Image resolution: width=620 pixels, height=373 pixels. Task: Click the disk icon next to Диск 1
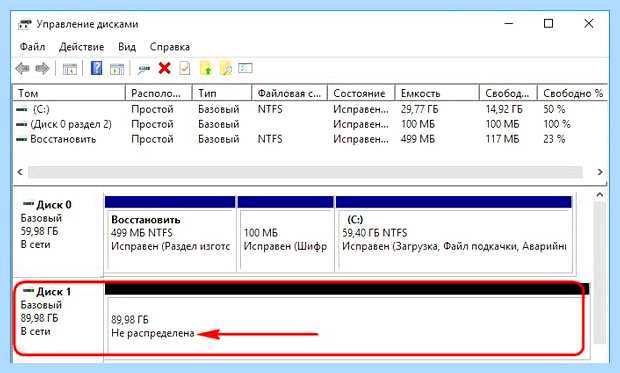(28, 291)
